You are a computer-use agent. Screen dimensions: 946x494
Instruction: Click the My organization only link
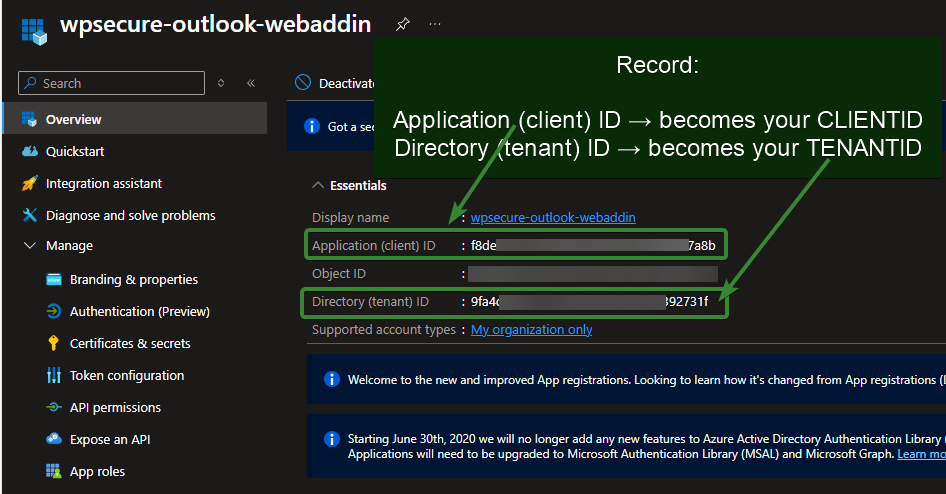531,330
